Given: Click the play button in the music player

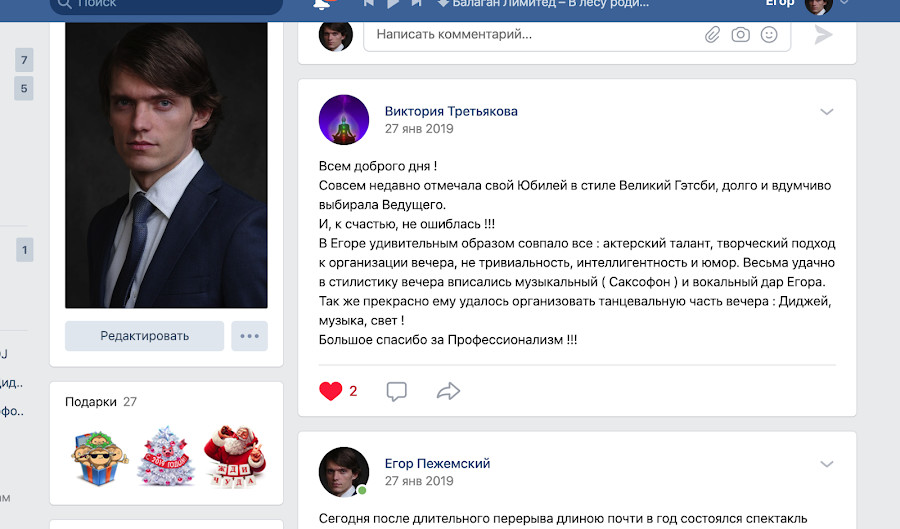Looking at the screenshot, I should tap(393, 4).
